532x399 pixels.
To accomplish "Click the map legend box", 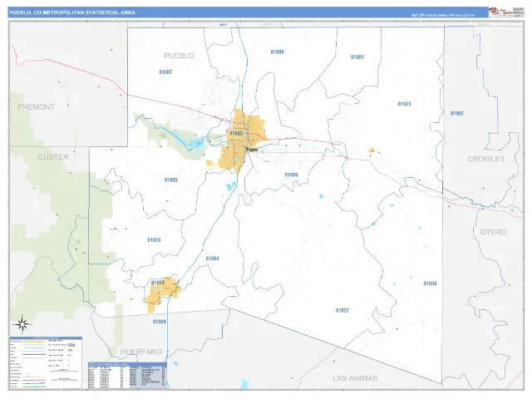I will coord(46,362).
